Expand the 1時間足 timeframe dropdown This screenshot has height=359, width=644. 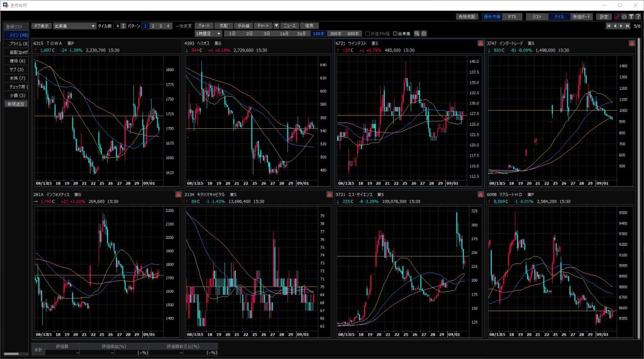[x=218, y=33]
